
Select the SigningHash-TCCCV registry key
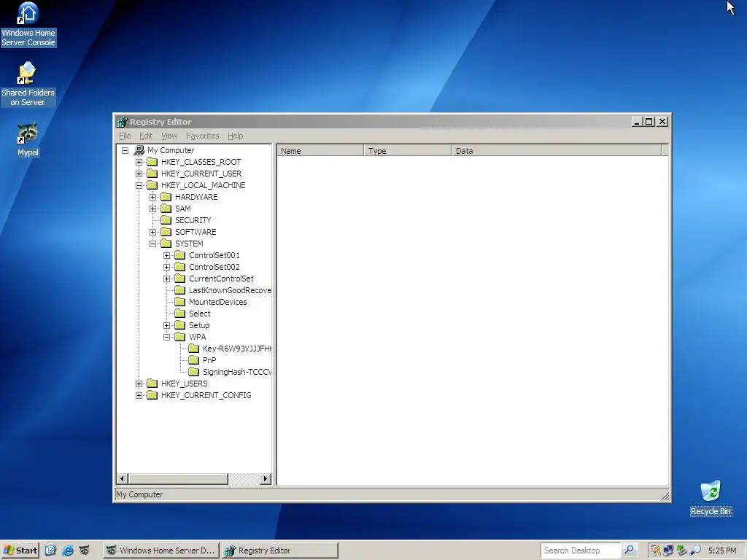pyautogui.click(x=237, y=372)
